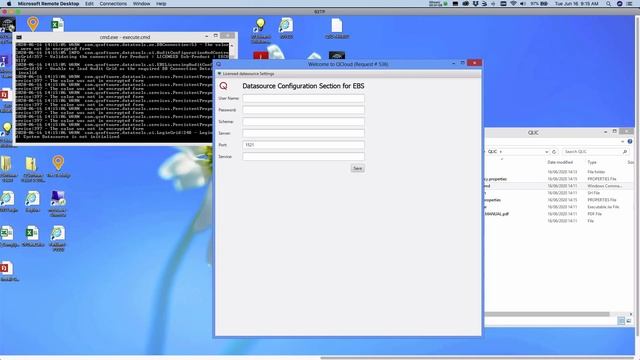Open Microsoft Remote Desktop app menu
Image resolution: width=640 pixels, height=360 pixels.
(48, 4)
